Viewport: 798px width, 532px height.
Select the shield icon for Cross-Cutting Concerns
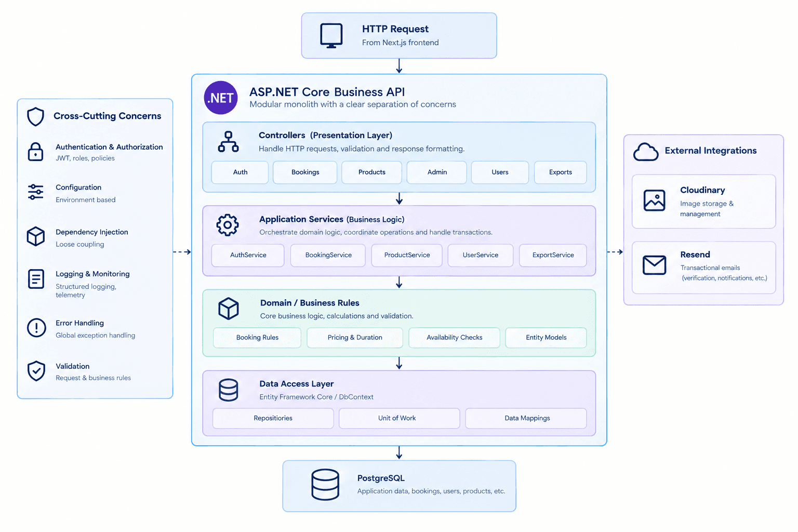coord(35,117)
